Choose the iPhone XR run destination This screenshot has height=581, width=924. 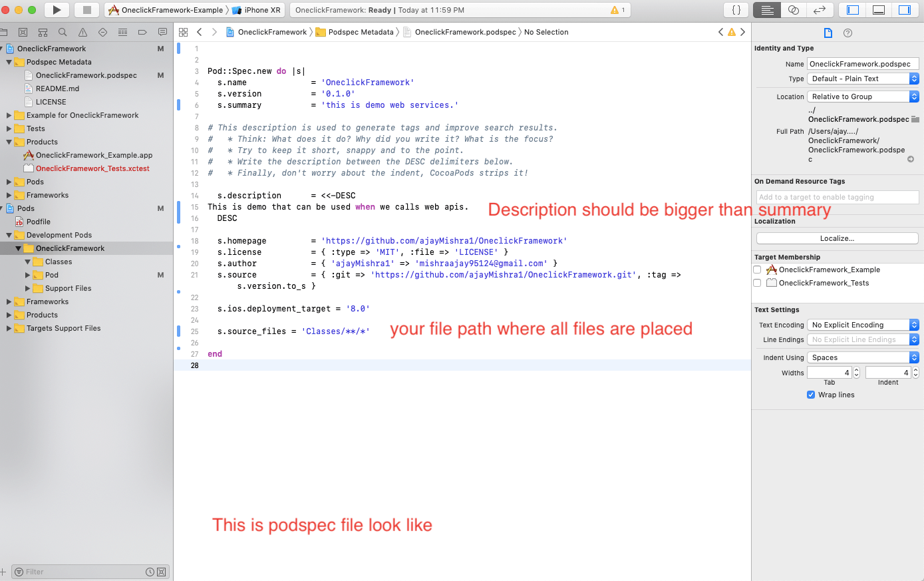(257, 10)
